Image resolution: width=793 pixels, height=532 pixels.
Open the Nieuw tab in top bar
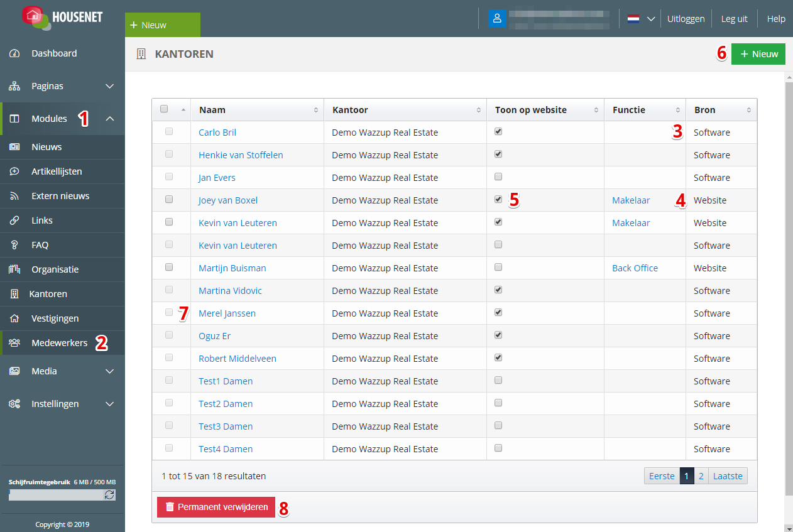pyautogui.click(x=163, y=25)
